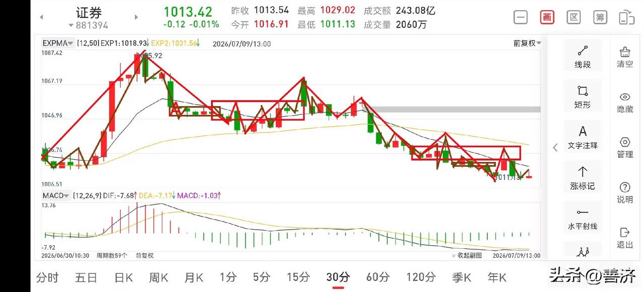Click the [12,26,9] MACD parameters label

pyautogui.click(x=86, y=195)
